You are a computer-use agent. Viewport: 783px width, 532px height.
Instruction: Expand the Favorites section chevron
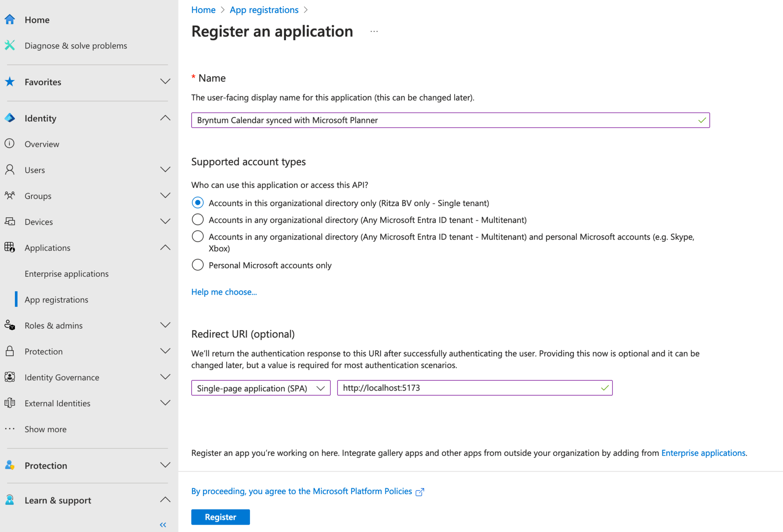point(165,81)
